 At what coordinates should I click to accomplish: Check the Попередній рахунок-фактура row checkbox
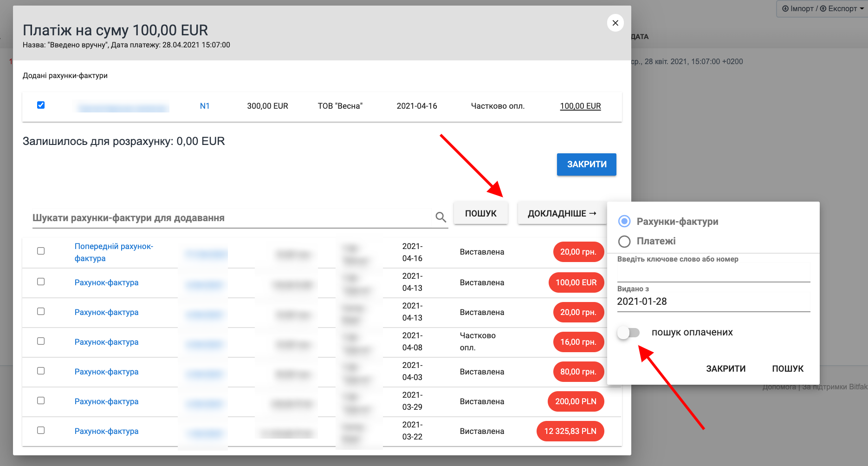tap(41, 251)
